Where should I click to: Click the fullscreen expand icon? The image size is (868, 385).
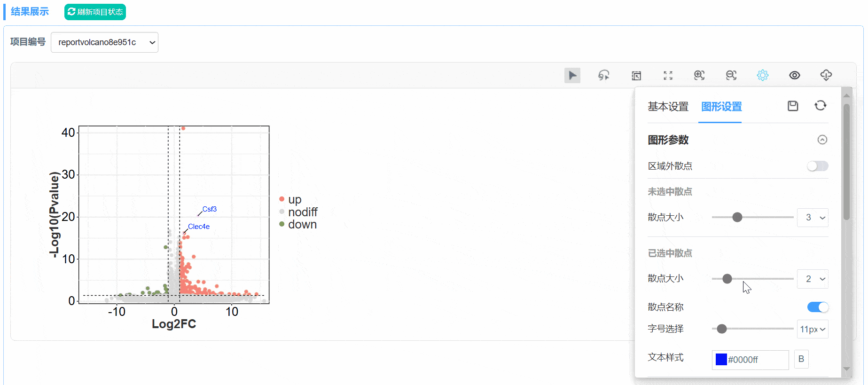[x=668, y=75]
